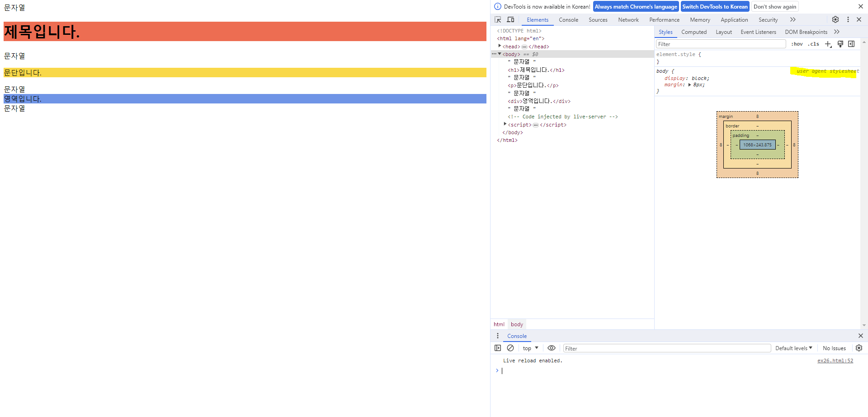Select the h1 element in DOM tree
The image size is (868, 417).
536,70
